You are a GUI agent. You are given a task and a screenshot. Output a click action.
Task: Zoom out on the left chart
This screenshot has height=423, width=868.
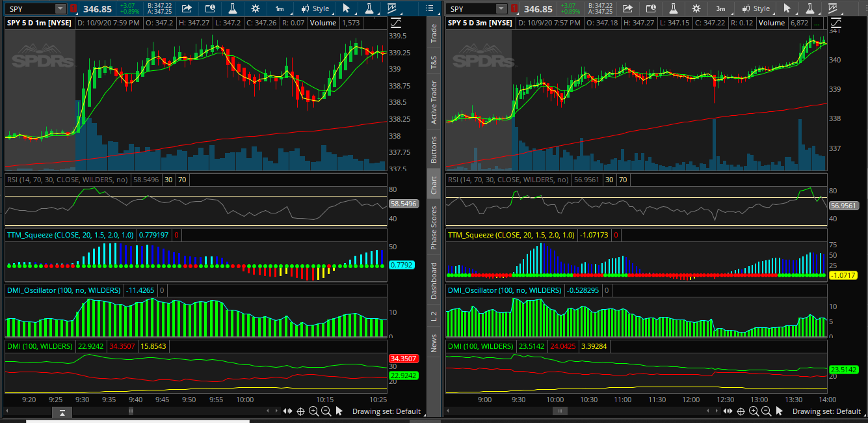(326, 411)
